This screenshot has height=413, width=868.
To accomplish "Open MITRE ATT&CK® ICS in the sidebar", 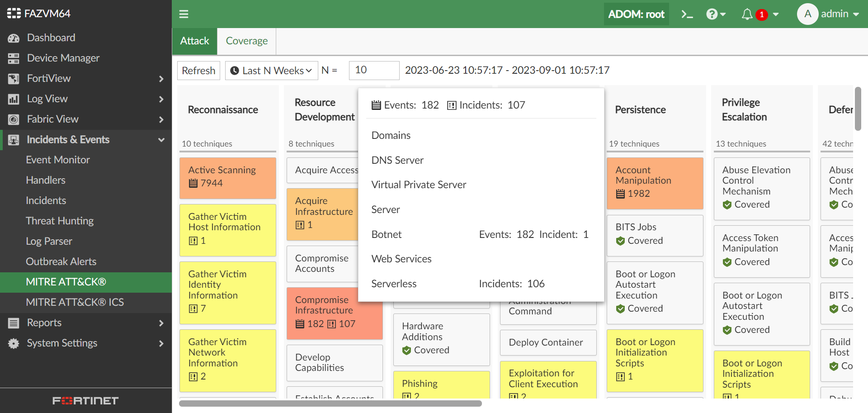I will pyautogui.click(x=75, y=302).
